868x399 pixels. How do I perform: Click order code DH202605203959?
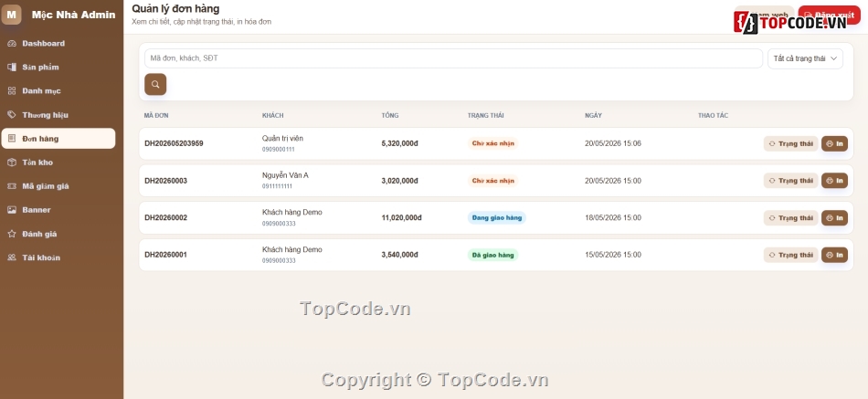tap(174, 143)
